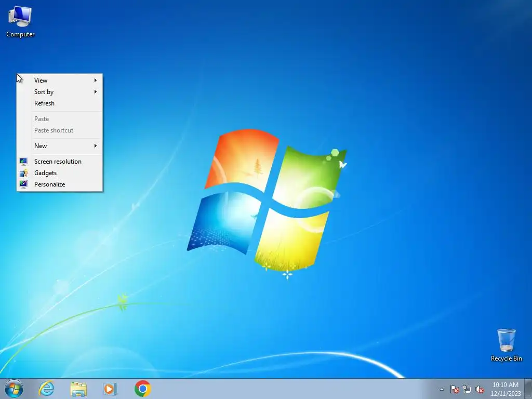The height and width of the screenshot is (399, 532).
Task: Click the Sort by submenu arrow
Action: [96, 92]
